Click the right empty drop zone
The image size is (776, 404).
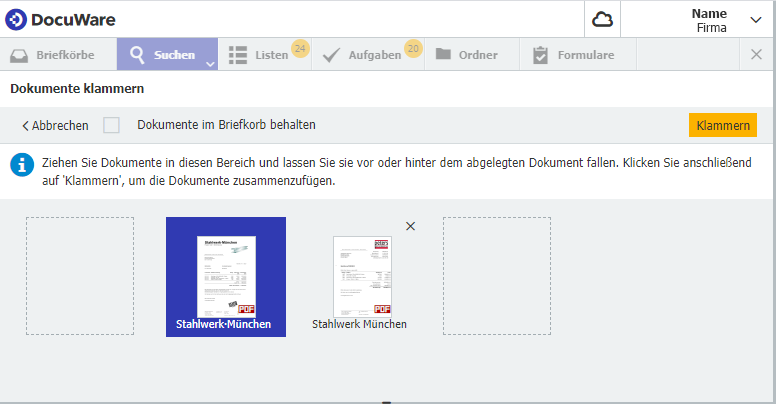coord(497,276)
